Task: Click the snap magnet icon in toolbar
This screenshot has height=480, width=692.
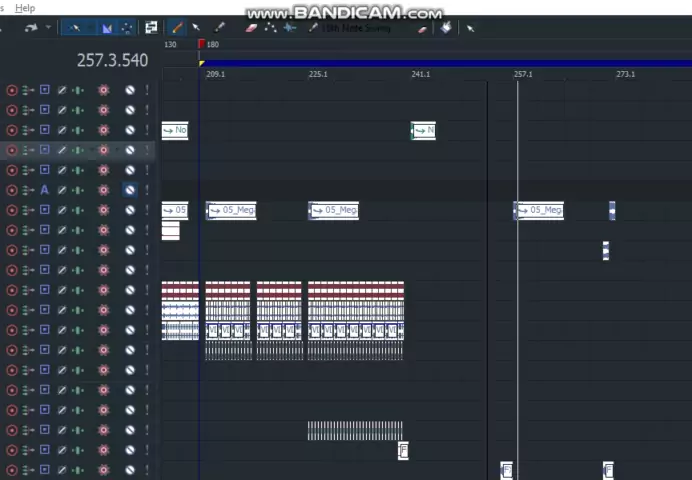Action: (107, 28)
